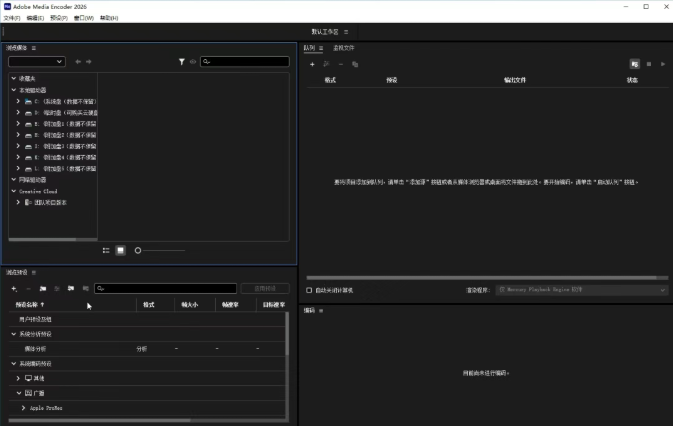Open the 文件(F) menu
Screen dimensions: 673x426
[x=12, y=18]
